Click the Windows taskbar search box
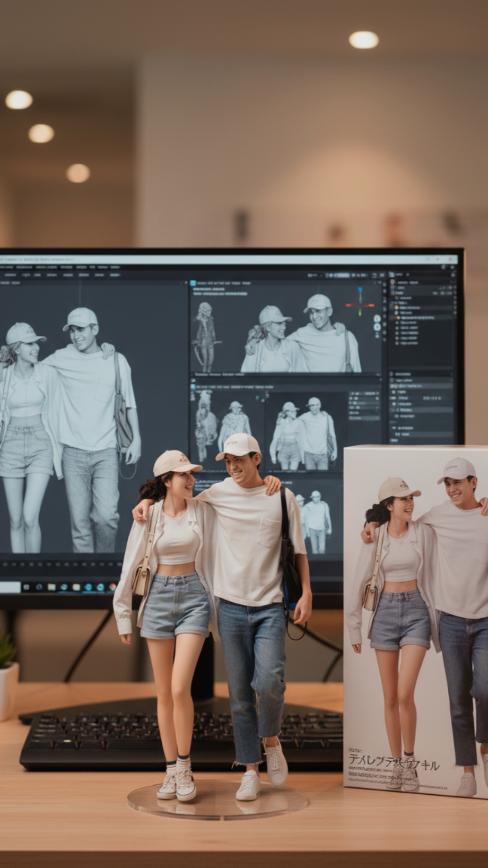The height and width of the screenshot is (868, 488). 10,587
